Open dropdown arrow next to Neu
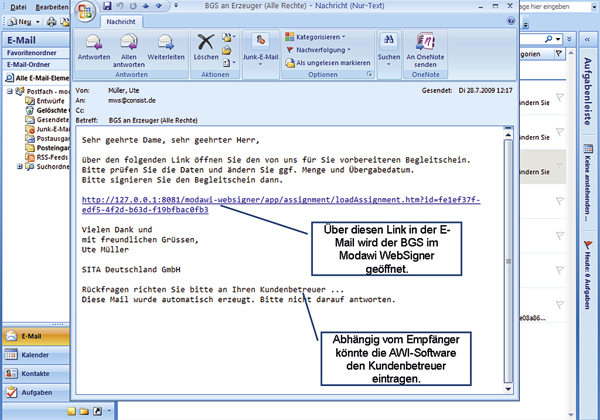 (38, 22)
